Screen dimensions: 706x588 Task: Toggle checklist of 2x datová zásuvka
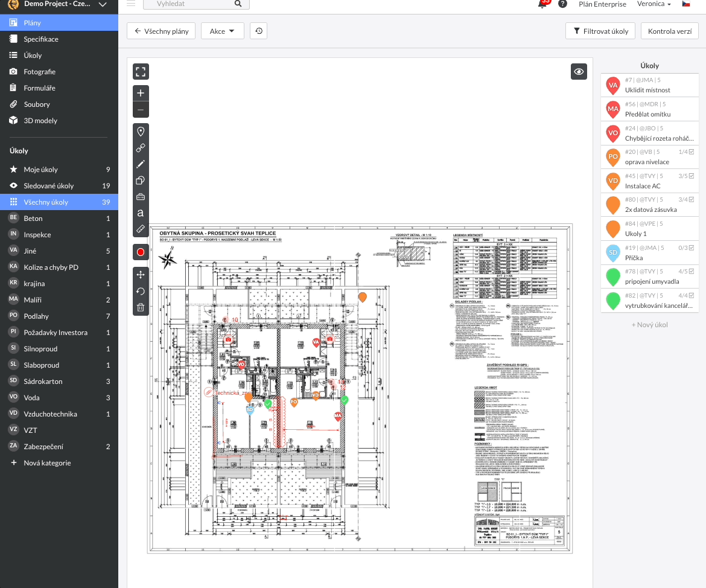(692, 199)
